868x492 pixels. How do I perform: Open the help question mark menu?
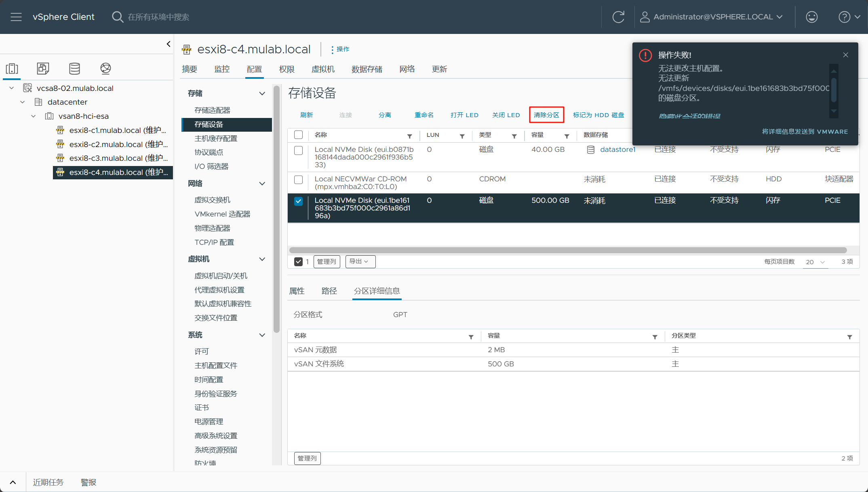tap(849, 17)
